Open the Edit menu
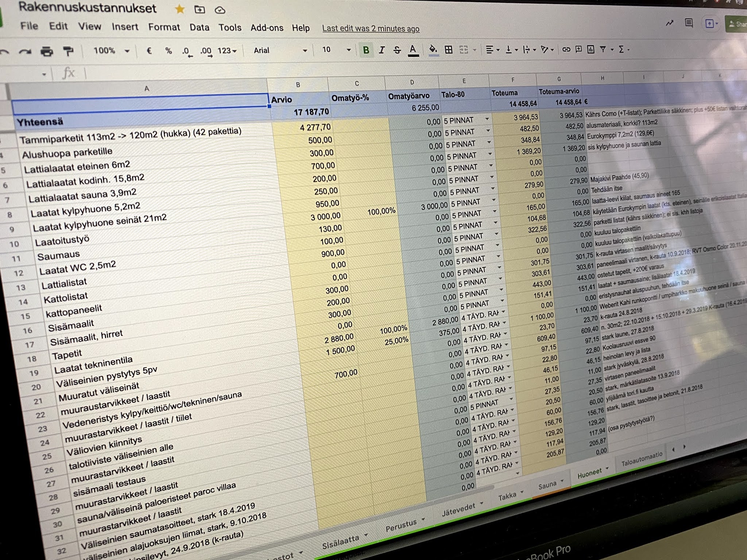Image resolution: width=747 pixels, height=560 pixels. coord(58,26)
